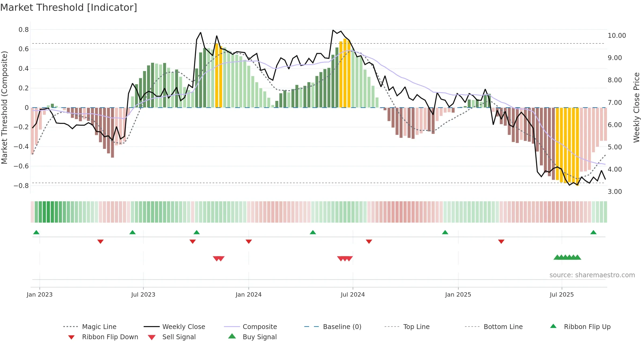Click the yellow histogram bars near Nov 2023

click(x=219, y=76)
